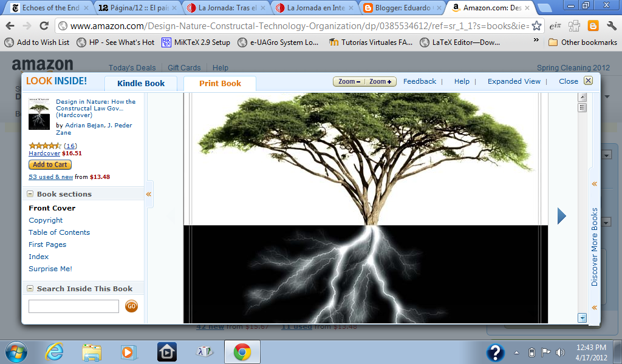Click lower Discover More Books chevron
The height and width of the screenshot is (364, 622).
tap(594, 308)
